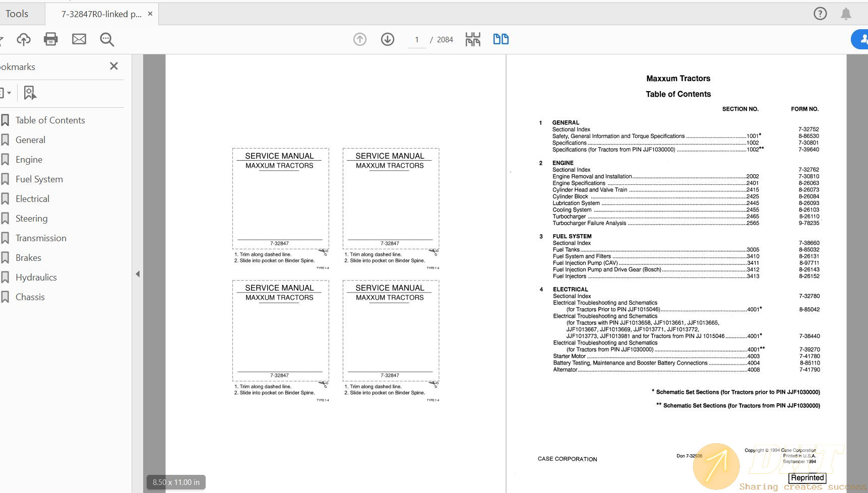Open notifications bell
The image size is (868, 493).
(x=846, y=14)
